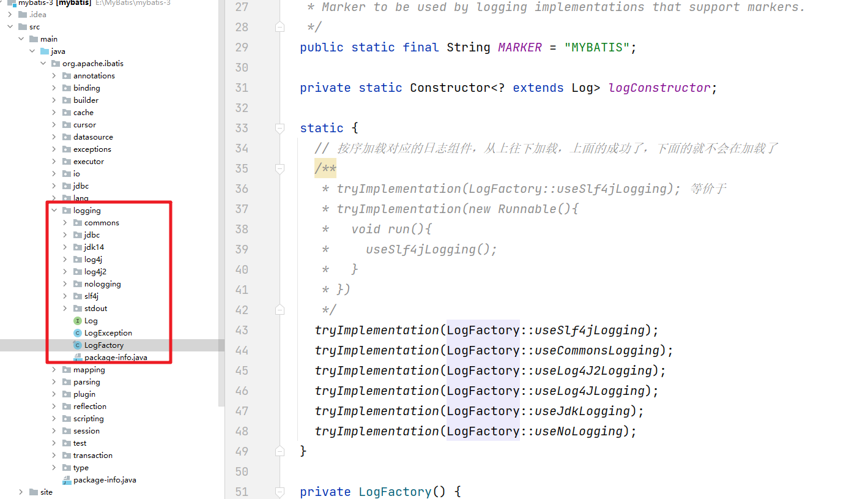
Task: Select the io package row
Action: [x=109, y=174]
